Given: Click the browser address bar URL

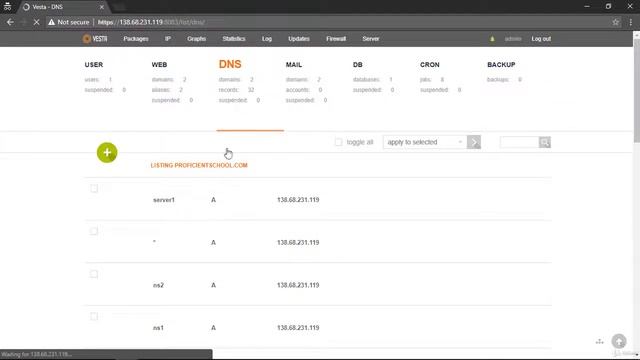Looking at the screenshot, I should 151,22.
